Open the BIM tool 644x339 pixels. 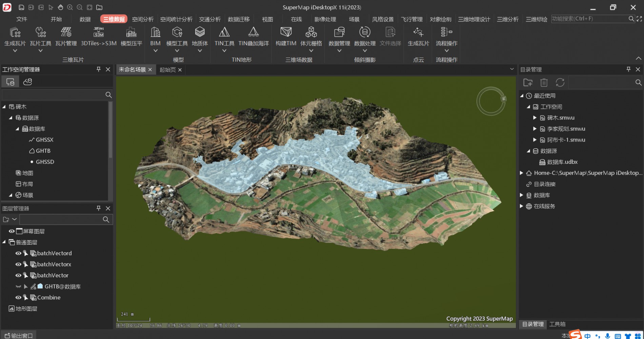click(x=155, y=39)
